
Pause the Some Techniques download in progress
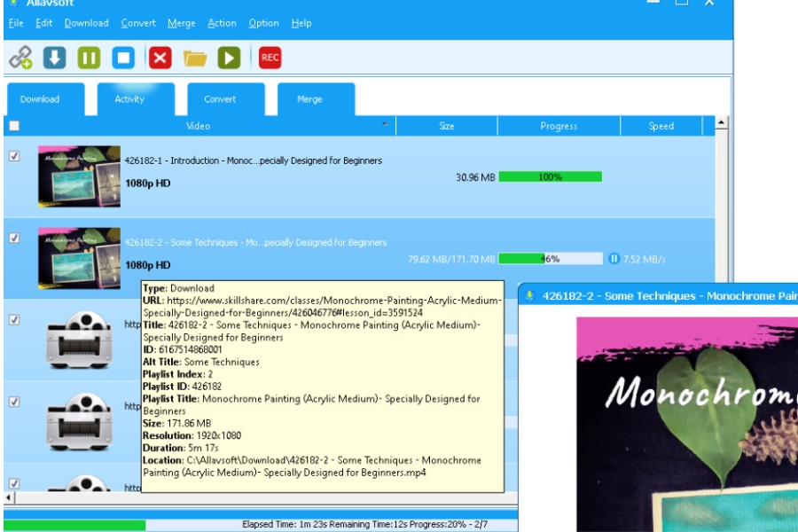pyautogui.click(x=614, y=259)
